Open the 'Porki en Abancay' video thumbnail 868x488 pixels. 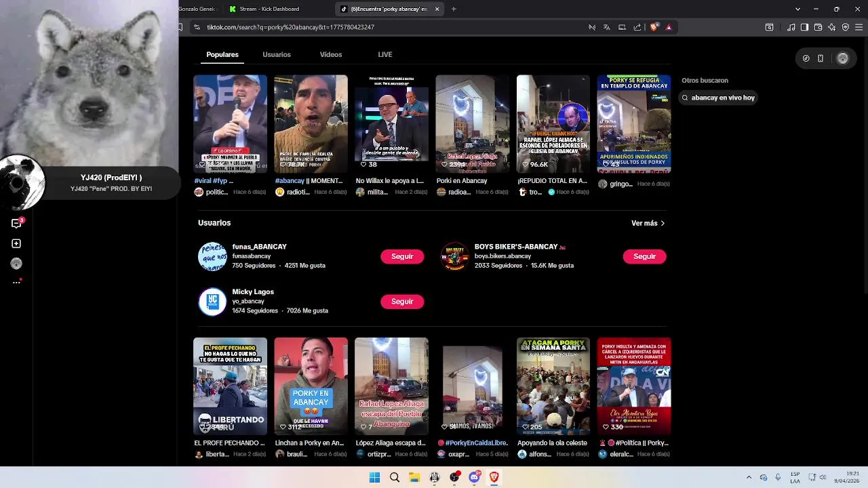pyautogui.click(x=472, y=123)
